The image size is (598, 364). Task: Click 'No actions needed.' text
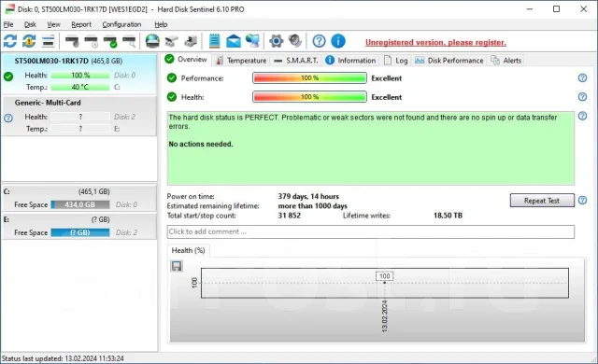201,144
